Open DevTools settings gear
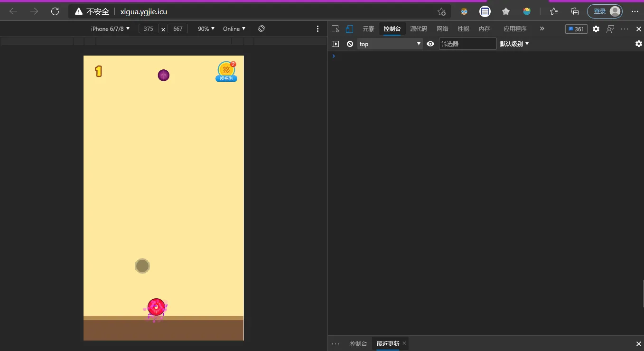Image resolution: width=644 pixels, height=351 pixels. tap(596, 29)
